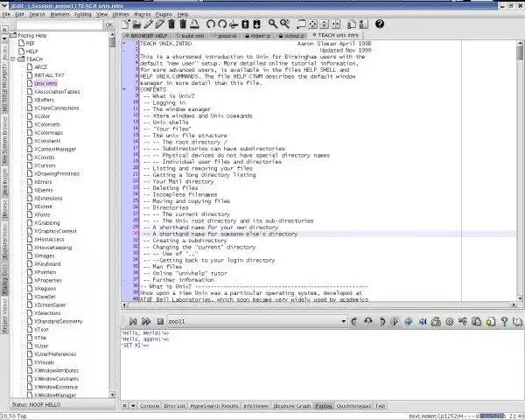525x420 pixels.
Task: Open the bottom dock dropdown arrow menu
Action: pos(133,406)
